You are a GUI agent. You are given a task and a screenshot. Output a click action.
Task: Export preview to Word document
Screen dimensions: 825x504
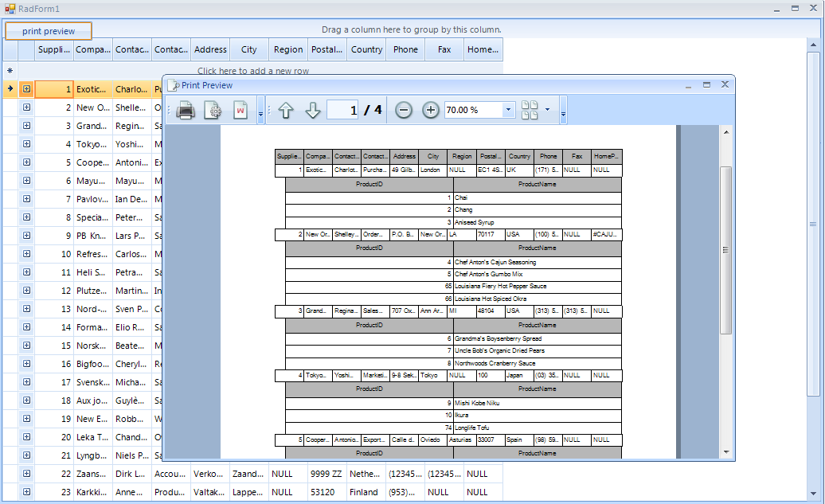point(239,110)
